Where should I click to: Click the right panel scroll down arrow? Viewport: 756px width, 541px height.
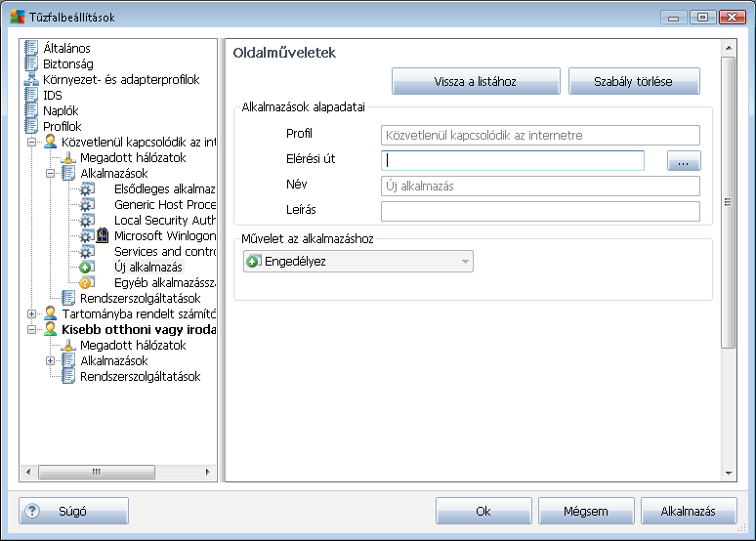[x=729, y=474]
